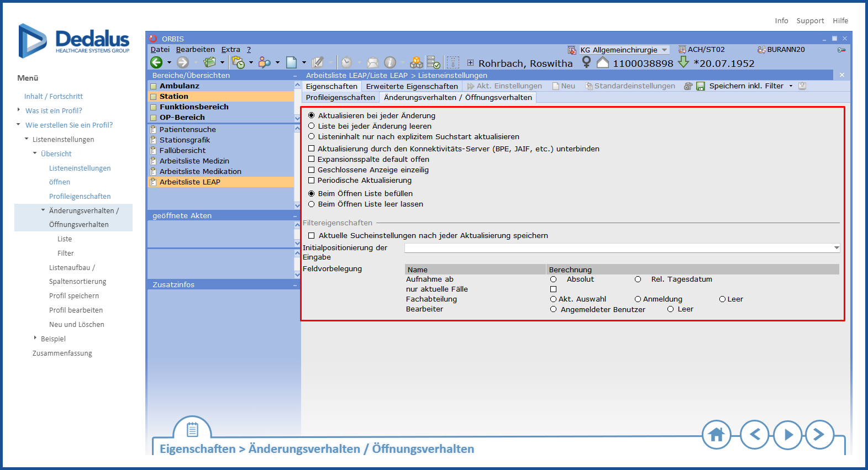Click the clipboard notes icon above the title
Viewport: 868px width, 470px height.
tap(192, 429)
